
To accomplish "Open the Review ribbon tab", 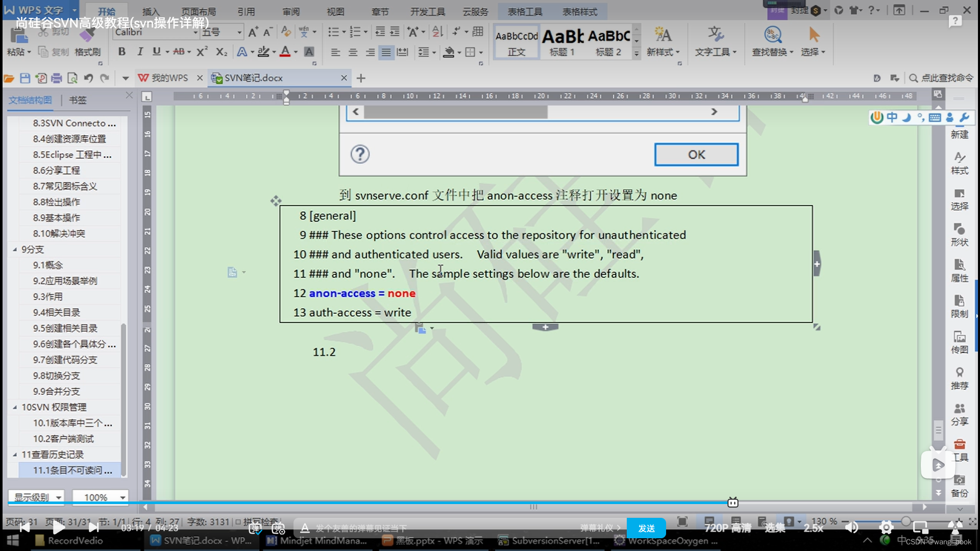I will pos(291,12).
